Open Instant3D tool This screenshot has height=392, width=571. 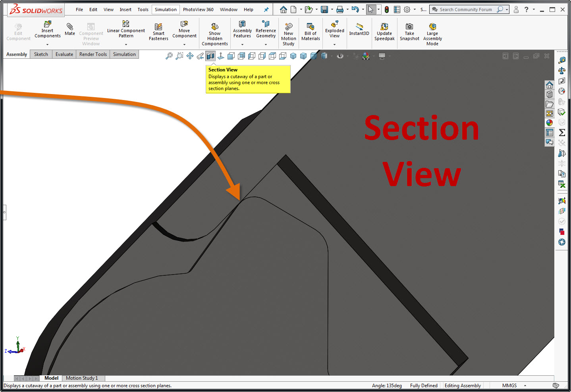pos(359,29)
